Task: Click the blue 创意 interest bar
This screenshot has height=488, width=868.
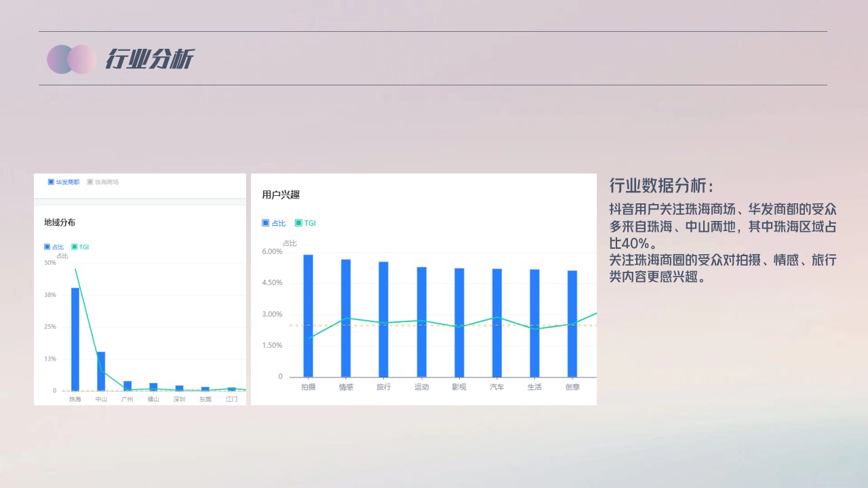Action: [572, 324]
